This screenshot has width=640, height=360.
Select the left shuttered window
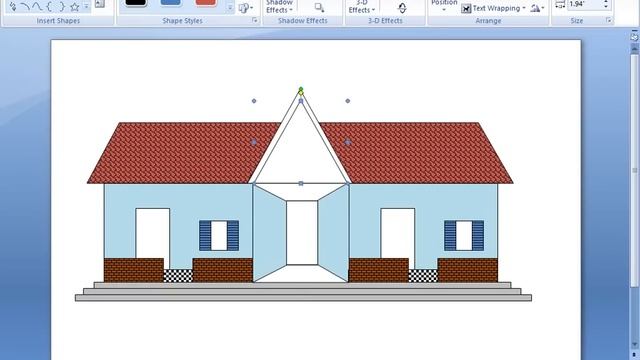point(219,236)
